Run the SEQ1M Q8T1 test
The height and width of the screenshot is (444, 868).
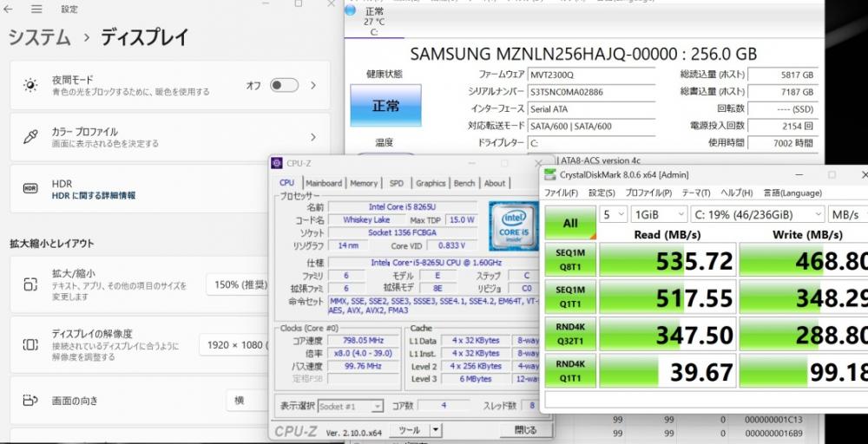570,260
